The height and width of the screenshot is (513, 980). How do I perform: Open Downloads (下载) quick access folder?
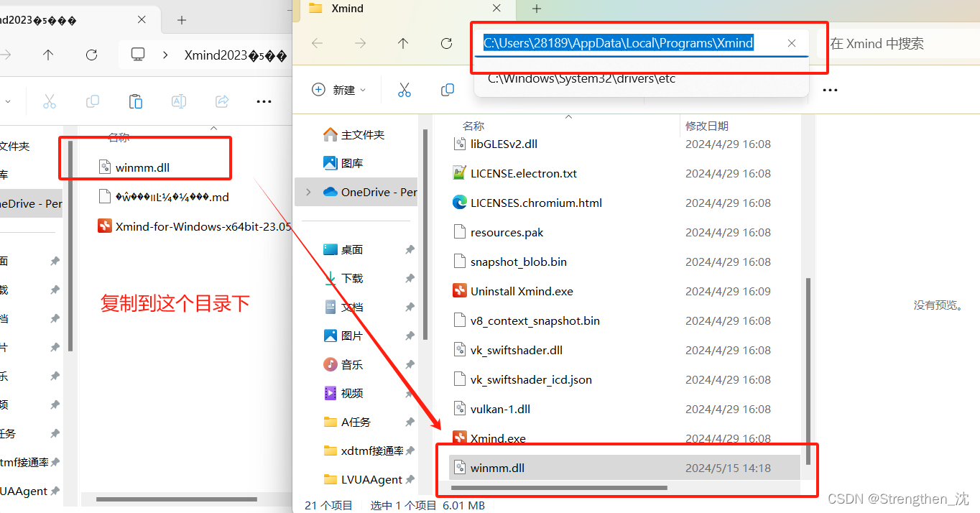343,278
